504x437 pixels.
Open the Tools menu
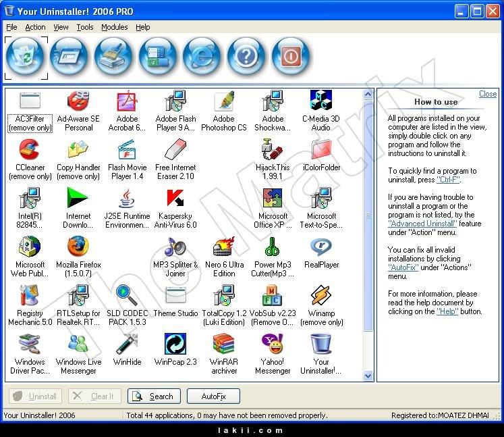(85, 27)
